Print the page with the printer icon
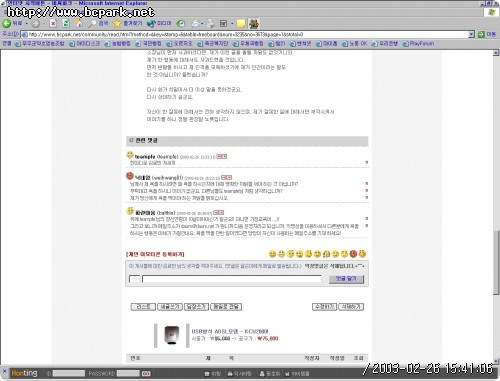The width and height of the screenshot is (500, 381). click(x=211, y=23)
